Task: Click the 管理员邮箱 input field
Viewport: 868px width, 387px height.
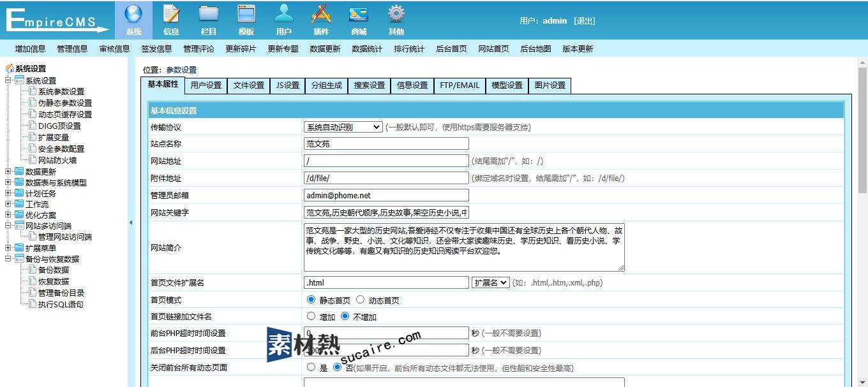Action: (386, 195)
